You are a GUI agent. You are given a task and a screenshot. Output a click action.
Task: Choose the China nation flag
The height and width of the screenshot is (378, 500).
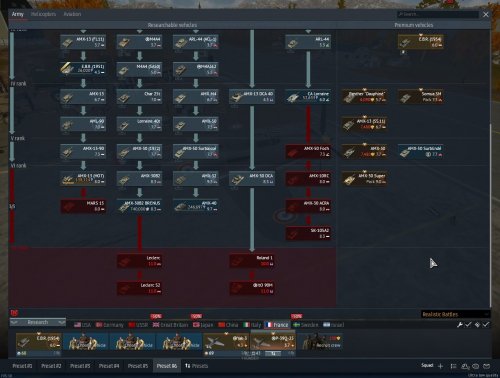(228, 325)
